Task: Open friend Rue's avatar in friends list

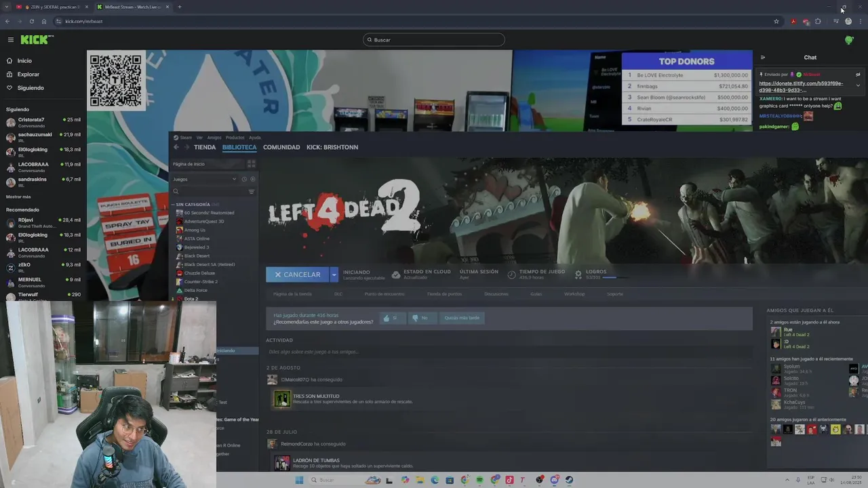Action: (776, 332)
